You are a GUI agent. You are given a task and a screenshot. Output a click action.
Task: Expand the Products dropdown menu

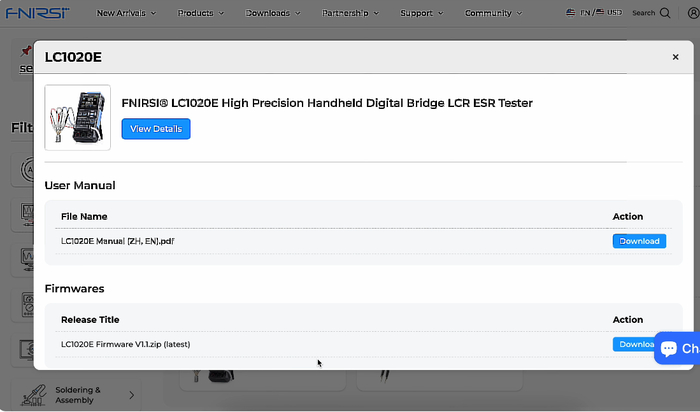click(x=200, y=14)
